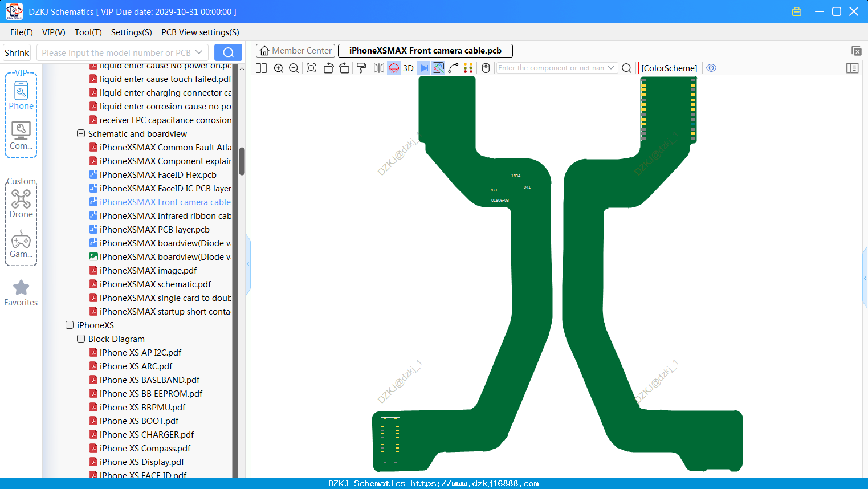
Task: Click the format painter toolbar icon
Action: click(361, 68)
